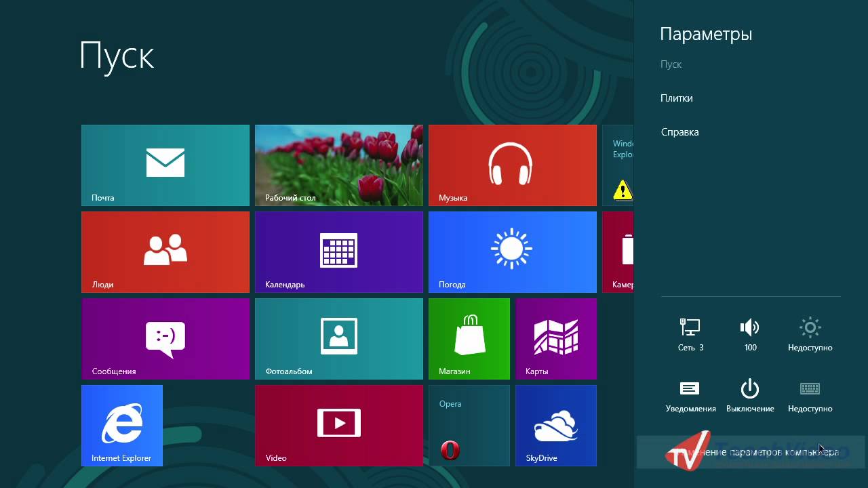Click the Пуск label under Параметры
Image resolution: width=868 pixels, height=488 pixels.
671,64
